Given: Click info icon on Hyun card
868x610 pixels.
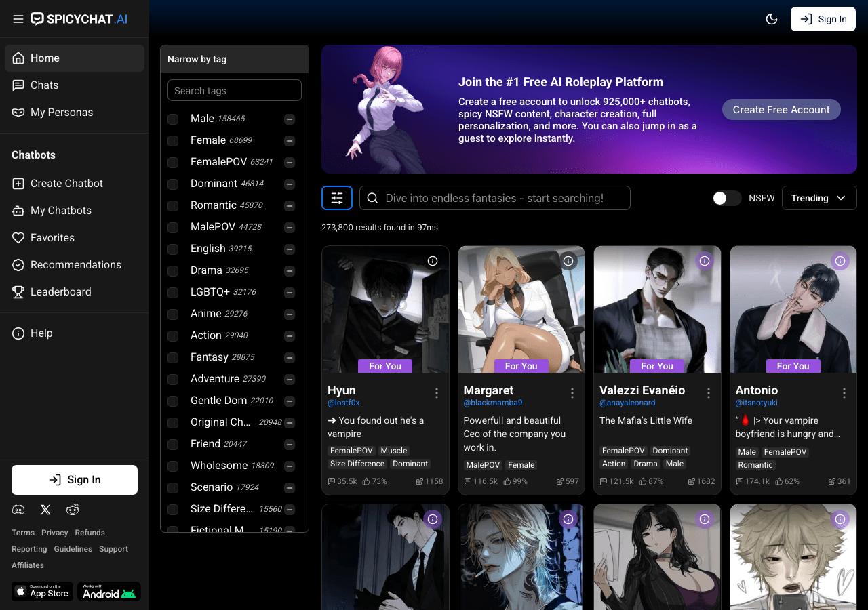Looking at the screenshot, I should pos(433,261).
